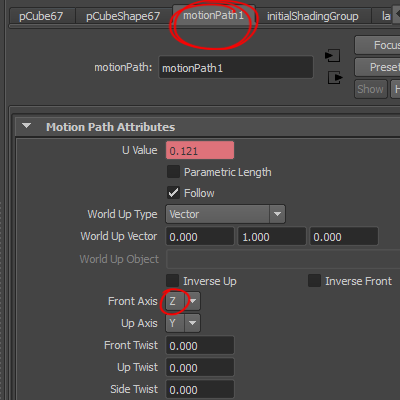
Task: Click the Front Twist value field
Action: coord(200,345)
